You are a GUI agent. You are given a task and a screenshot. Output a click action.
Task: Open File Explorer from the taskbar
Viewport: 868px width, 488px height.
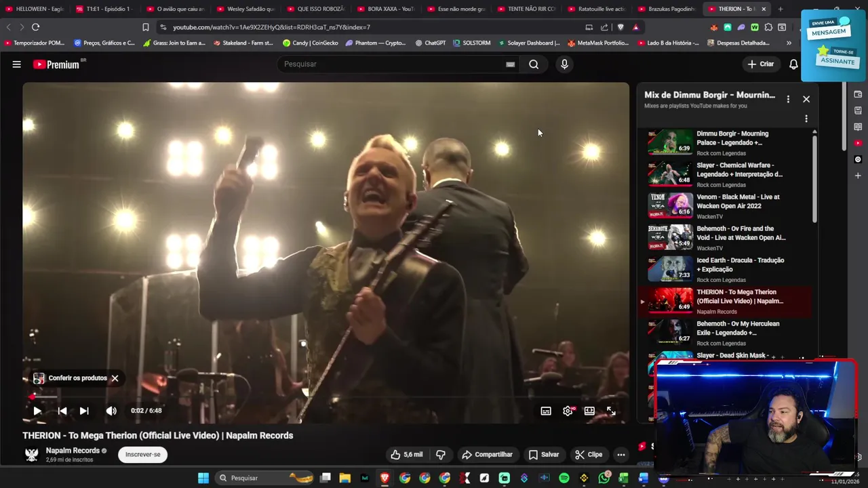click(x=345, y=478)
